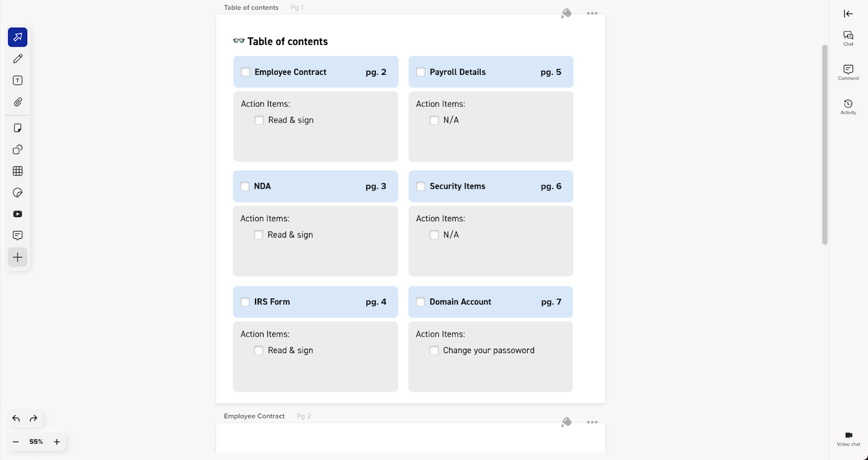
Task: Click the zoom in plus button
Action: pyautogui.click(x=57, y=442)
